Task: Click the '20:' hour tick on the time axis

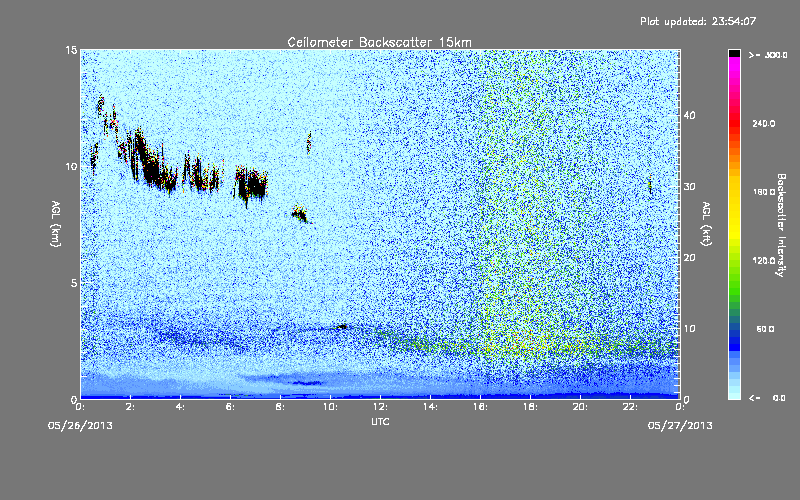Action: [x=580, y=407]
